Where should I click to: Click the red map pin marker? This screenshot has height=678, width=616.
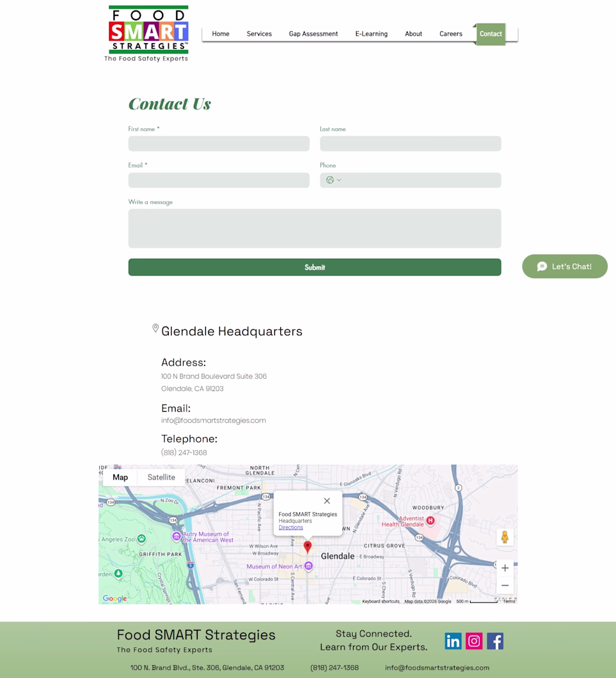(307, 547)
